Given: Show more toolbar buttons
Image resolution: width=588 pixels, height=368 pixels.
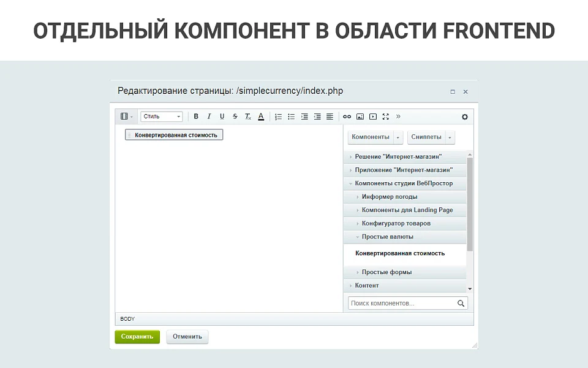Looking at the screenshot, I should tap(398, 117).
